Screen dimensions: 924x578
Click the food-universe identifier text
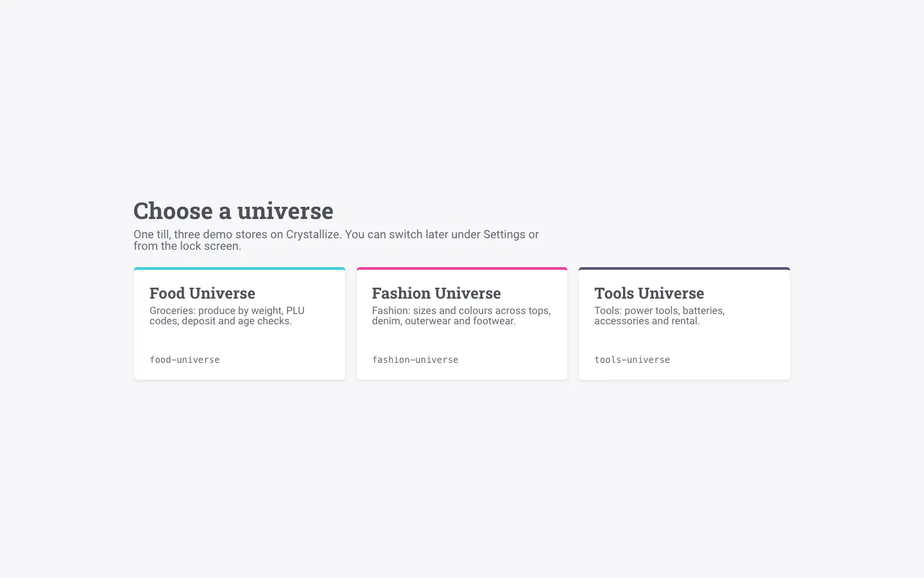tap(185, 360)
